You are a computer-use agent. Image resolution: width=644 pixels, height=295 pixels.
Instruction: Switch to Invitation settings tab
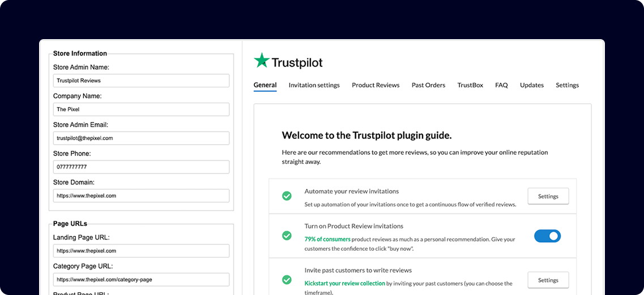[314, 85]
